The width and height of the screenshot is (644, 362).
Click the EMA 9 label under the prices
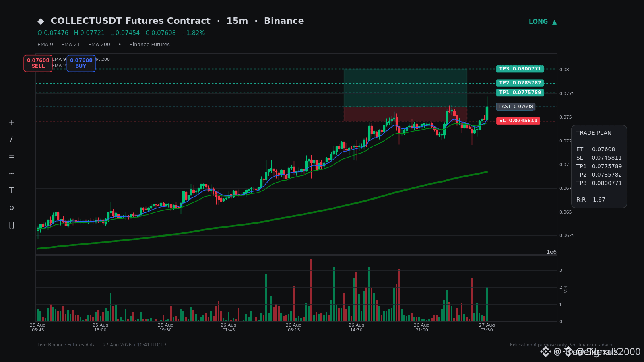45,45
